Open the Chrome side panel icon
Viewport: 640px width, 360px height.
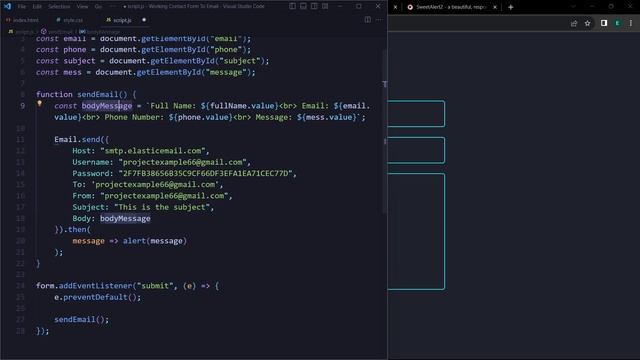click(604, 23)
